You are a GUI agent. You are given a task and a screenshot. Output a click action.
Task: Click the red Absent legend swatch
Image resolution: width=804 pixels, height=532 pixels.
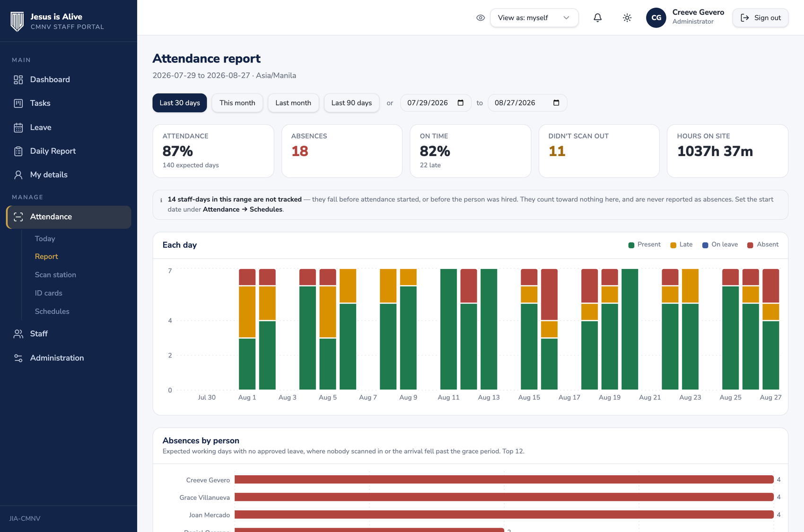tap(750, 245)
